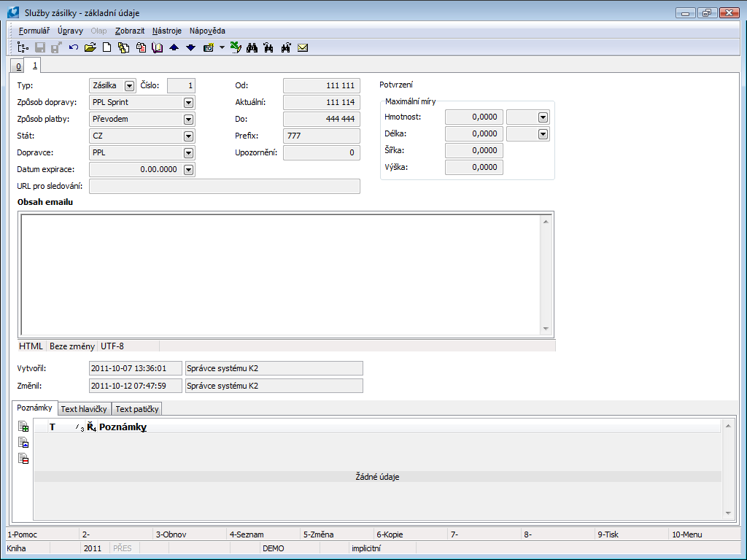Switch to the Text hlavičky tab
Screen dimensions: 747x560
click(x=84, y=409)
